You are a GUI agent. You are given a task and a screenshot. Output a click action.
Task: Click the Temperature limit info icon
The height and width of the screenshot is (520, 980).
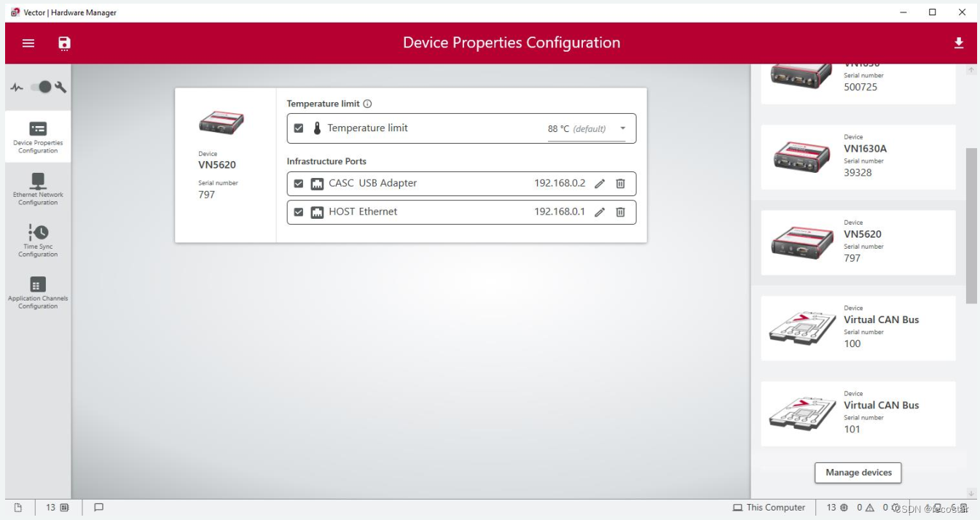pos(368,104)
